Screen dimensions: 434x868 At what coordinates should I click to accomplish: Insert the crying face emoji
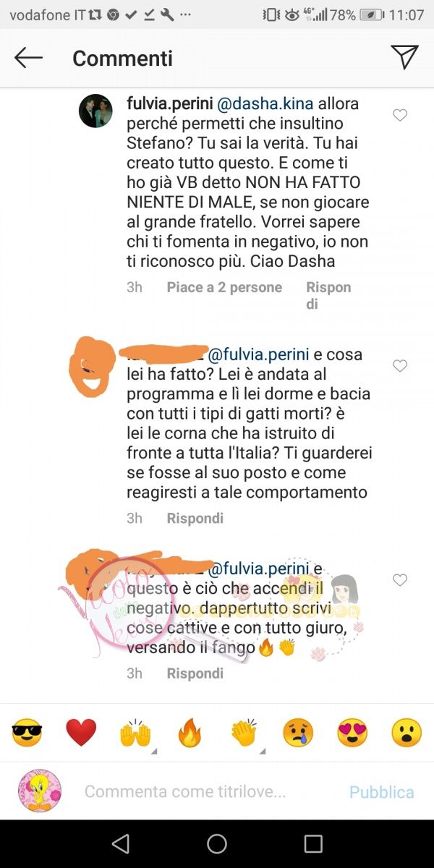(x=298, y=733)
